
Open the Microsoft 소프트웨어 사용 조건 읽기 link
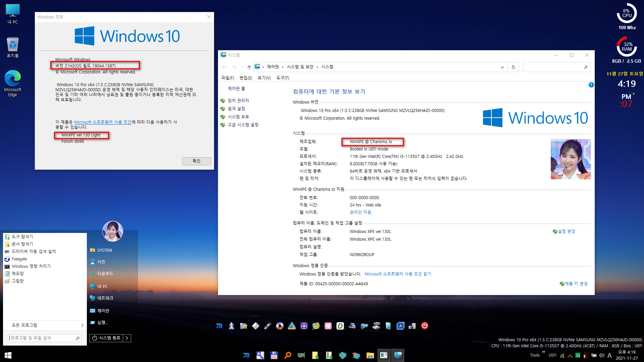tap(398, 274)
